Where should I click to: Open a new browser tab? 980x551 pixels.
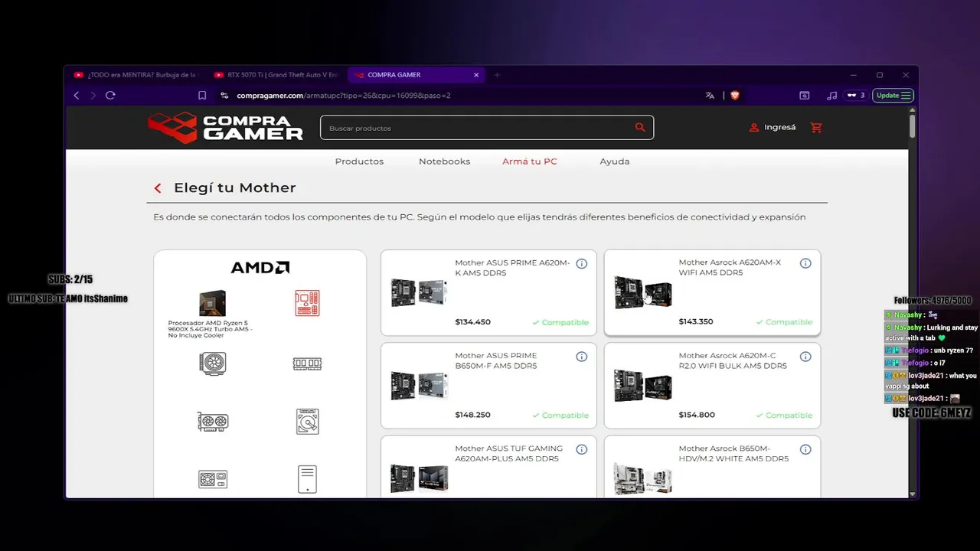click(x=497, y=75)
